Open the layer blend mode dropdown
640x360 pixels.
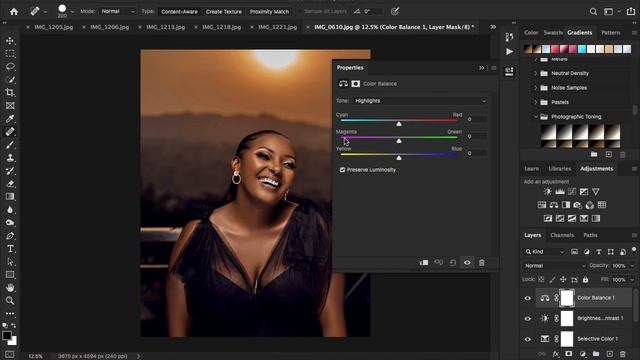pyautogui.click(x=554, y=266)
